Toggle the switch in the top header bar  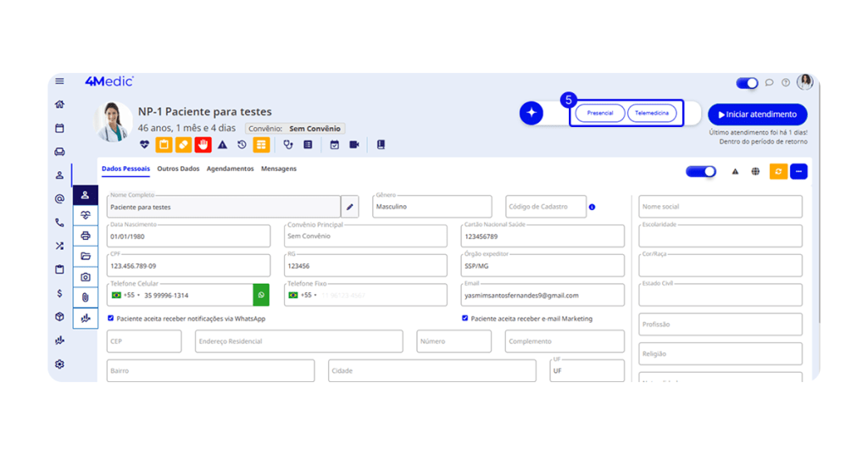(x=747, y=83)
